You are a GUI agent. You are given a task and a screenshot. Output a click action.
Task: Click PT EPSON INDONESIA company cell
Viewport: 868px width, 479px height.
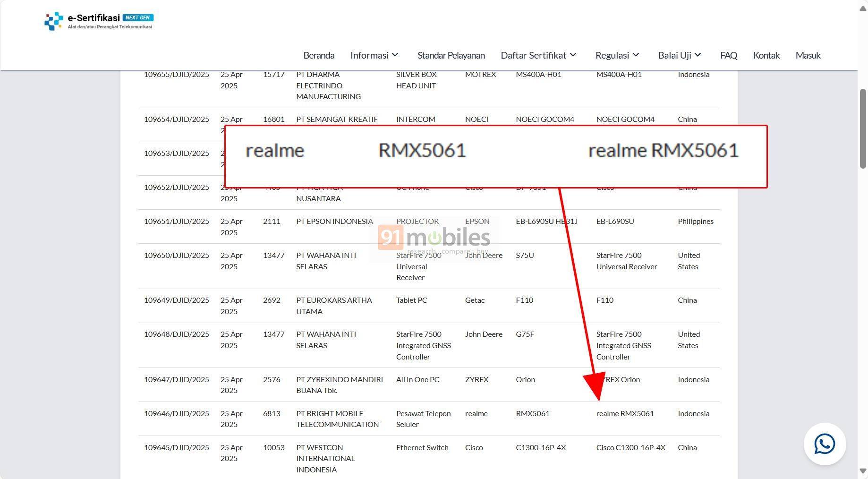334,221
